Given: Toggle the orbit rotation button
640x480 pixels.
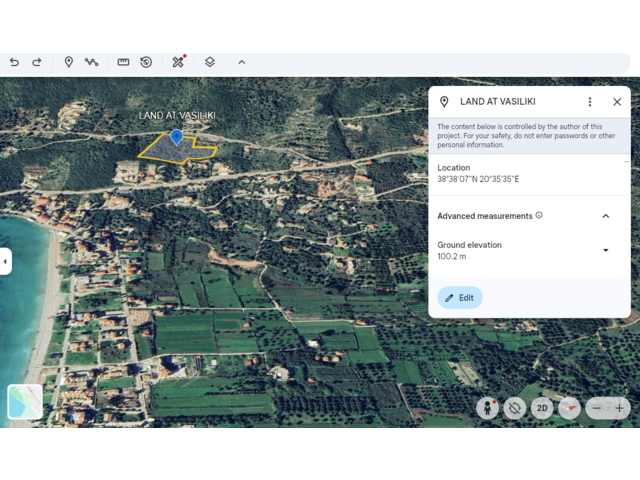Looking at the screenshot, I should pos(515,408).
